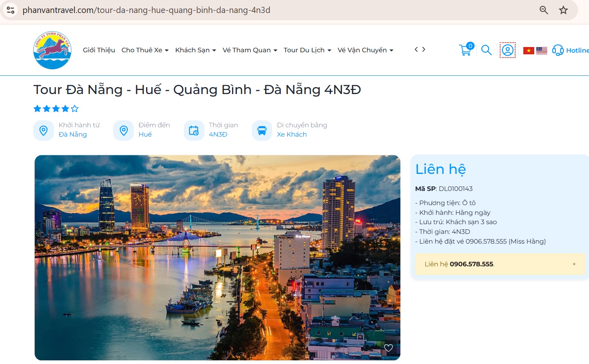Switch language to English US flag
Screen dimensions: 589x364
pos(542,51)
